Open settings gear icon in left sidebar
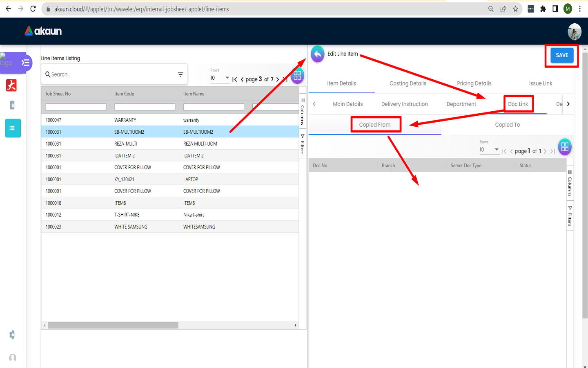 pos(12,335)
